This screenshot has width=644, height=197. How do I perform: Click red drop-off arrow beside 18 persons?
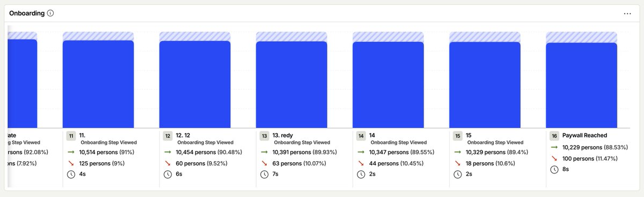tap(457, 163)
